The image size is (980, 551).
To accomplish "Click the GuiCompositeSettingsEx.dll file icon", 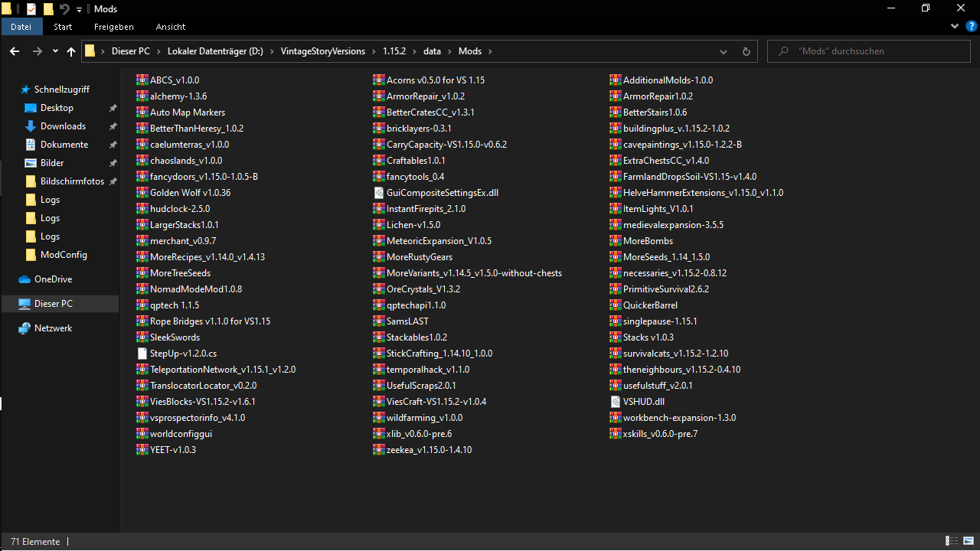I will tap(379, 193).
